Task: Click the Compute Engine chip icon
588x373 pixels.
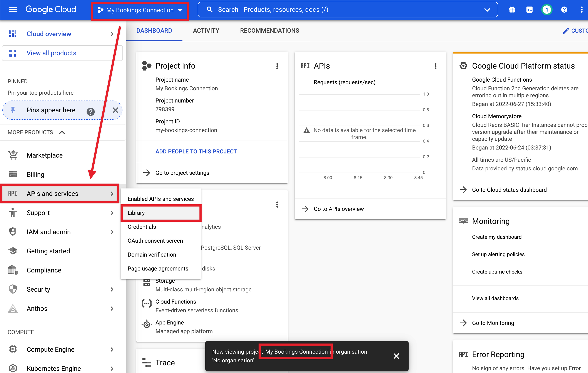Action: click(x=13, y=349)
